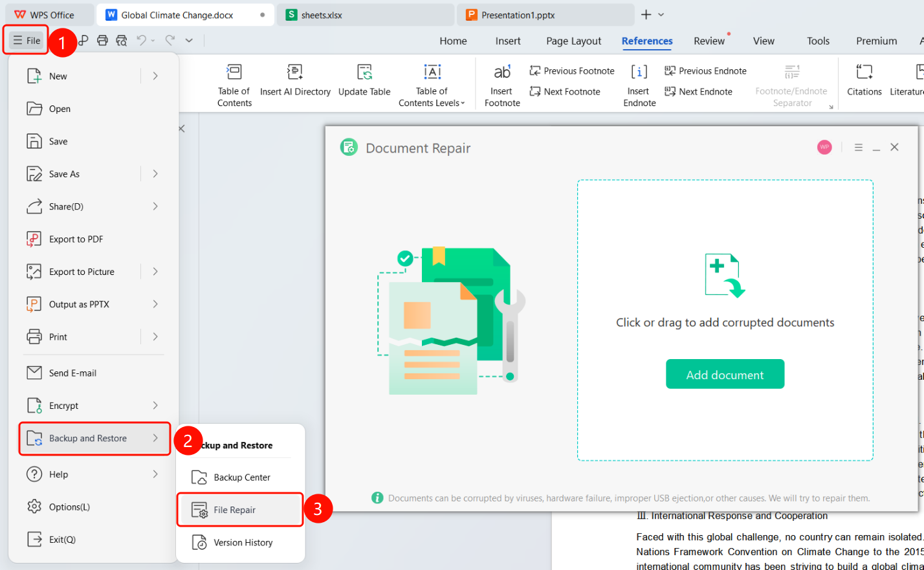Click the Citations icon in ribbon
Screen dimensions: 924x570
[x=864, y=72]
